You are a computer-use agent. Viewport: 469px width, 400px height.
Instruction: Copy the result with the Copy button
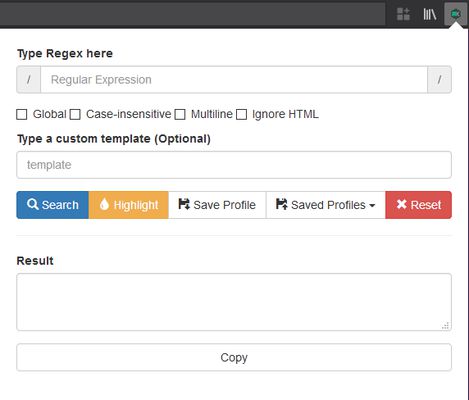coord(234,357)
